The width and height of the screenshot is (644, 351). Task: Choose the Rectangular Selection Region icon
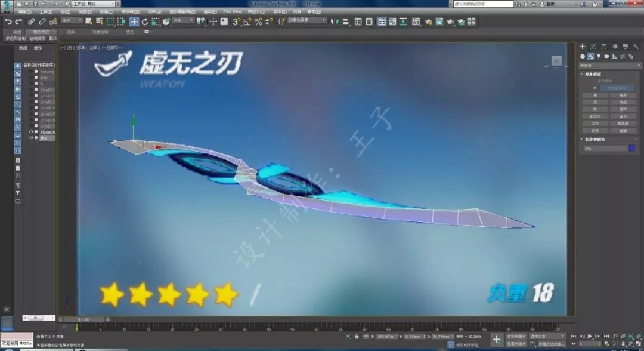point(110,21)
